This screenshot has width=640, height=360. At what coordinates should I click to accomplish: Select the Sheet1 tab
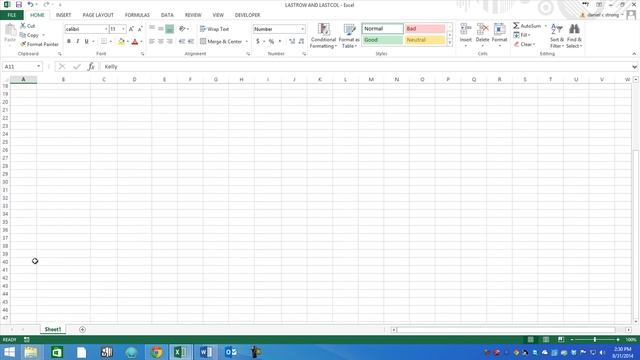[53, 329]
